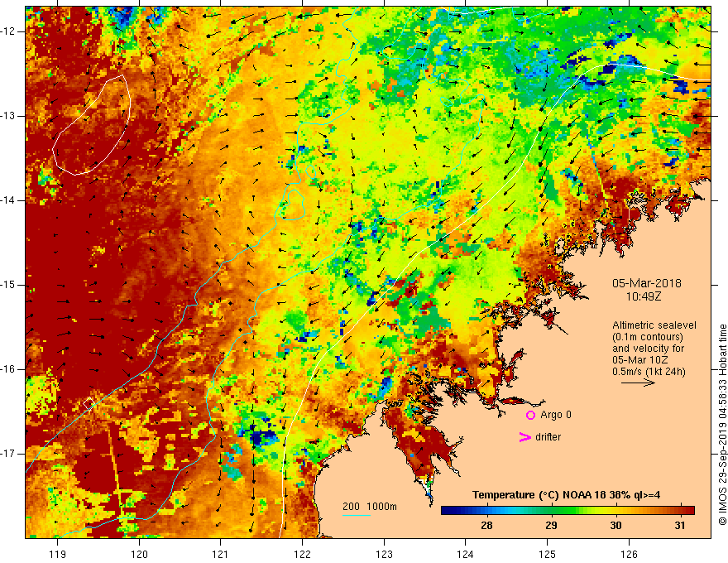The width and height of the screenshot is (728, 563).
Task: Click the 31 tick label on color bar
Action: point(680,526)
